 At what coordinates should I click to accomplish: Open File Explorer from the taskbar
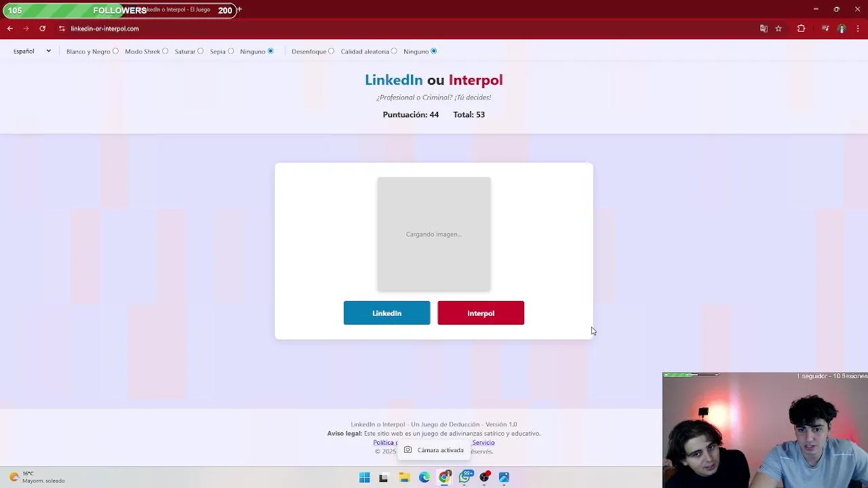(x=404, y=477)
